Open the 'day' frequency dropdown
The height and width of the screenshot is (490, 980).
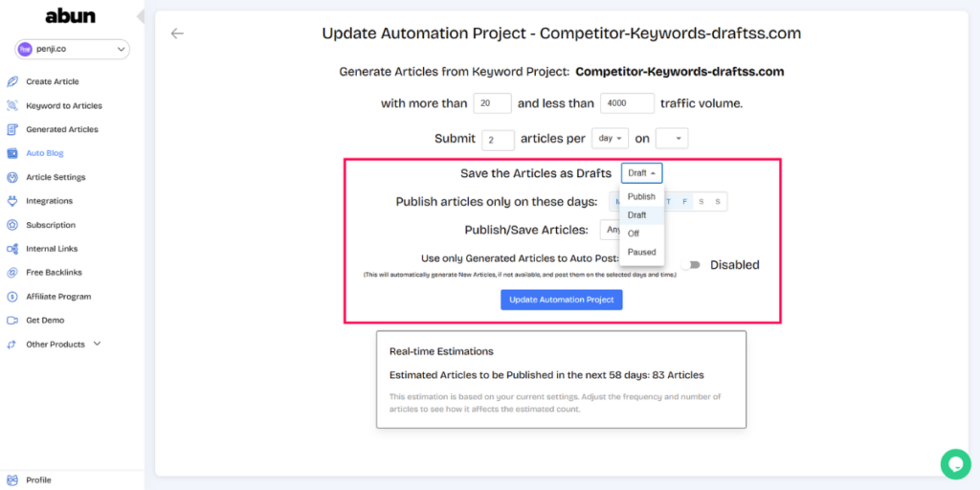610,139
